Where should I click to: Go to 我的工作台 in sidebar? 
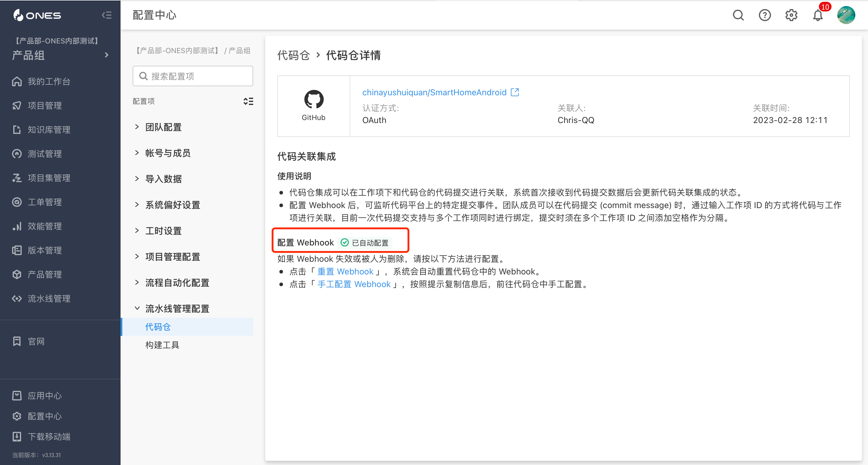[49, 81]
